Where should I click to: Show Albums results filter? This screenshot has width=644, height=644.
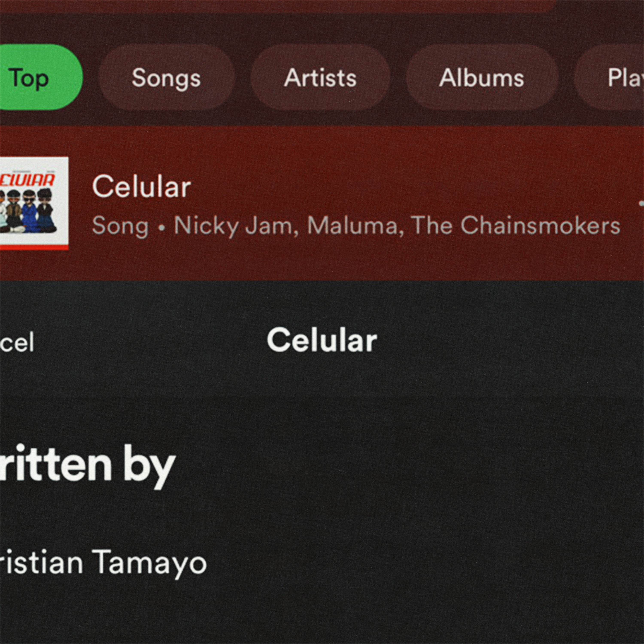click(x=481, y=77)
